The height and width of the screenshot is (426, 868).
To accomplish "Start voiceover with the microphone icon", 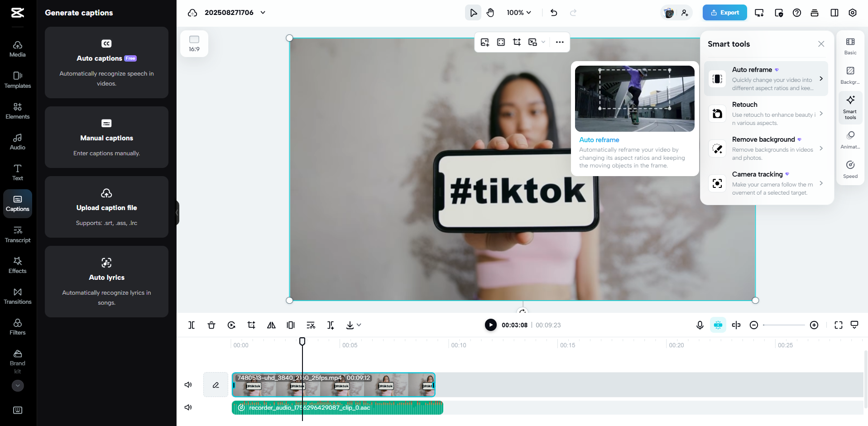I will tap(700, 325).
